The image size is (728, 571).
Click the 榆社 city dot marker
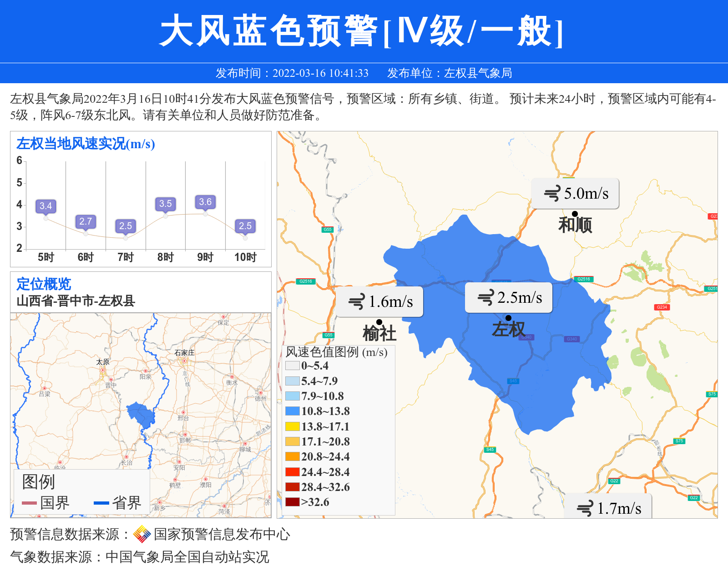pyautogui.click(x=379, y=322)
